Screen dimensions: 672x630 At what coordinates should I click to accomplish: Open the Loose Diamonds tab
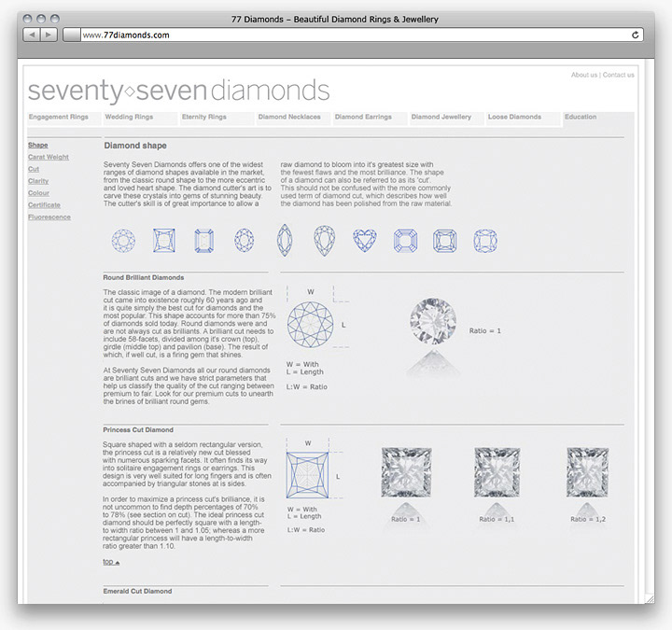523,118
